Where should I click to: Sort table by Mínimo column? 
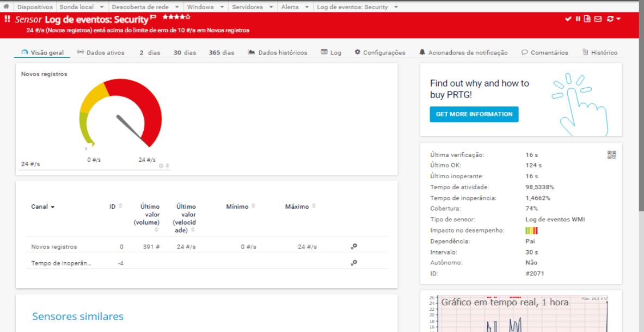240,207
